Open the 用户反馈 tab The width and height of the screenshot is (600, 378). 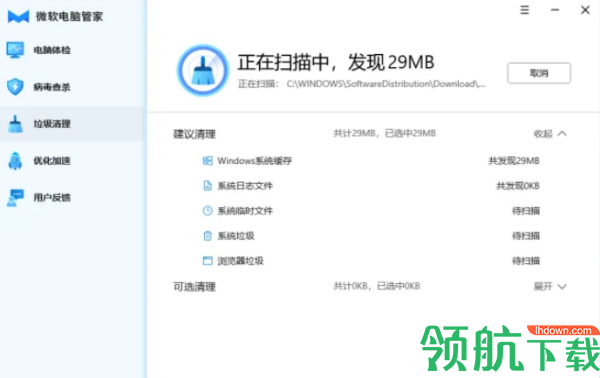(x=52, y=197)
